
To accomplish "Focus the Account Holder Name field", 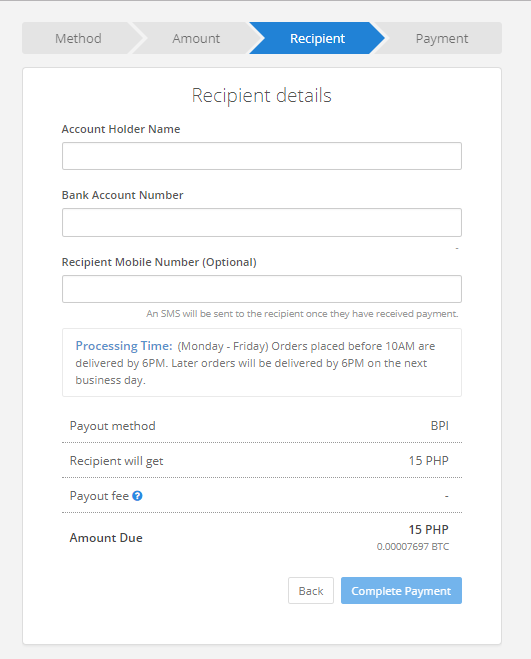I will click(262, 156).
